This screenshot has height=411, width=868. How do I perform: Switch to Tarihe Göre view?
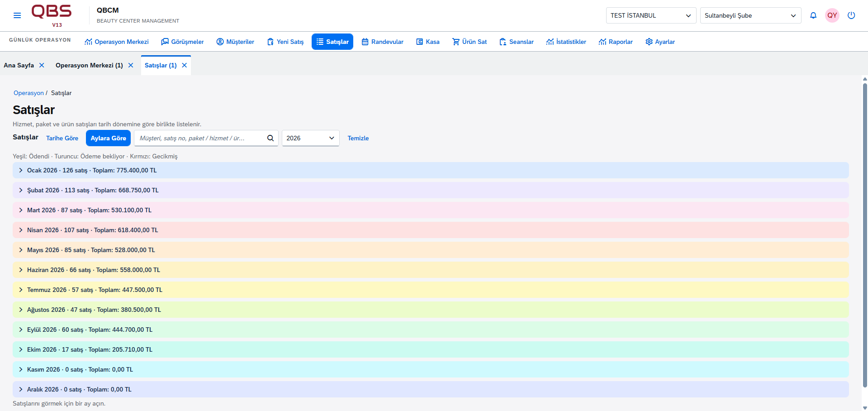pos(62,138)
